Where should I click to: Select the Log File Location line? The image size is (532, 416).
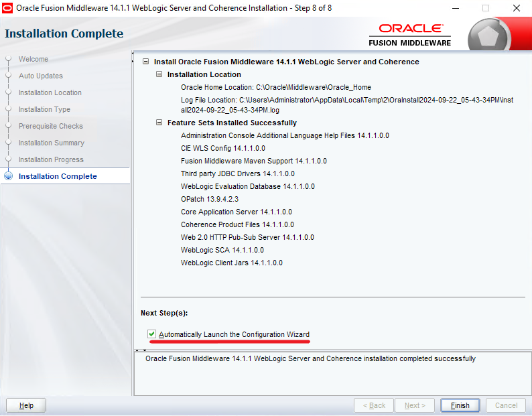pyautogui.click(x=347, y=105)
